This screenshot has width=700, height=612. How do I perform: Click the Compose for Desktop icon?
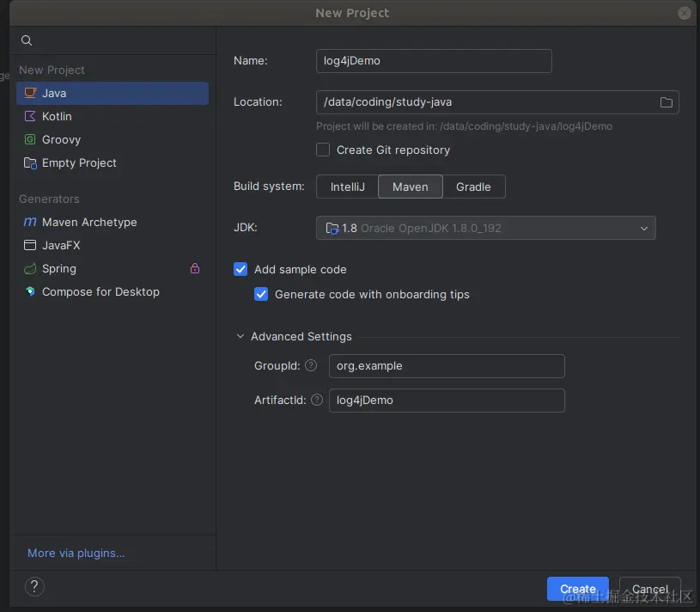(30, 291)
